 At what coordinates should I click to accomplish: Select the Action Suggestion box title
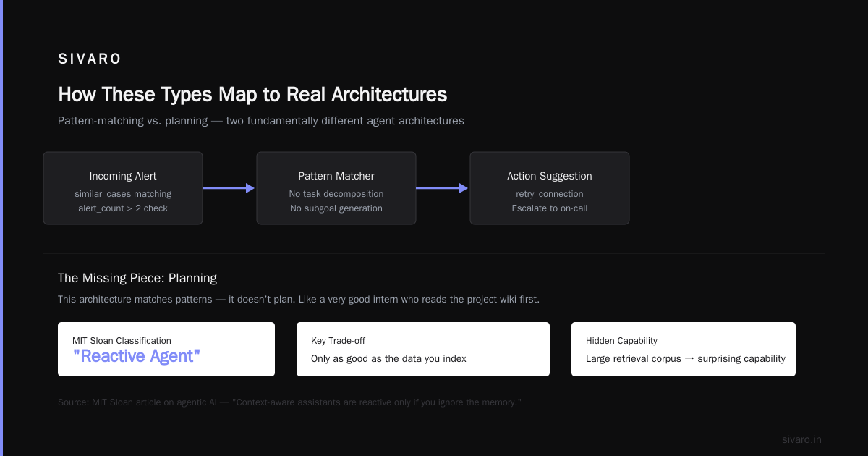point(550,176)
